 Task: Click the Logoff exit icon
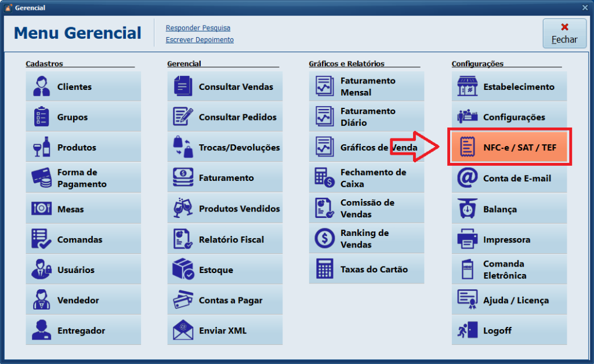coord(468,330)
